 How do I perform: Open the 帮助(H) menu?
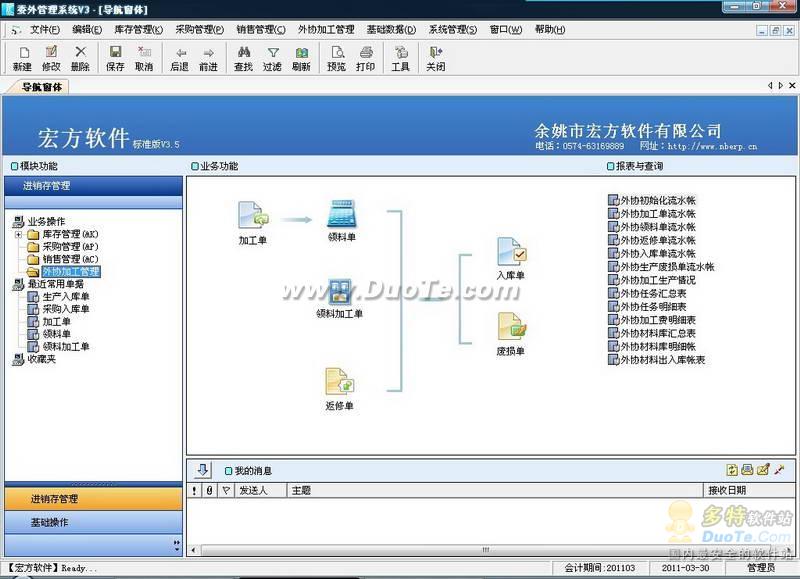click(x=549, y=30)
